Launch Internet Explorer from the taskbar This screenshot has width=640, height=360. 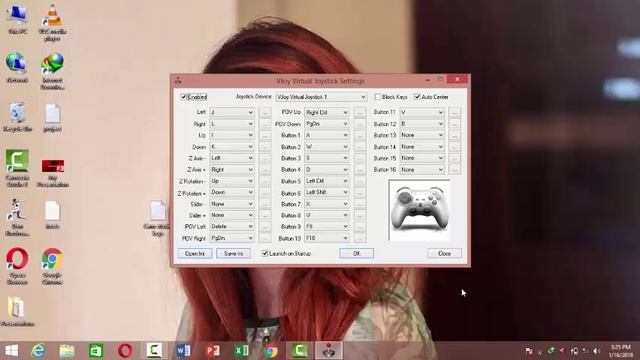39,351
